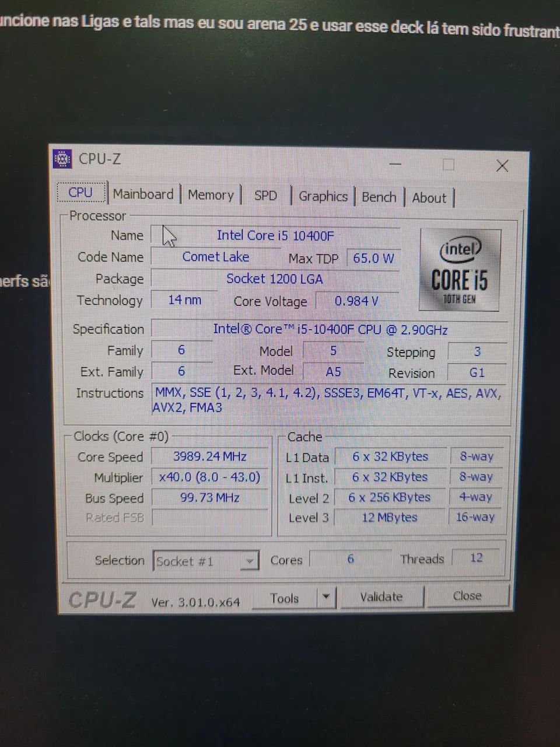The image size is (560, 747).
Task: Click the Core Voltage value 0.984 V
Action: 356,301
